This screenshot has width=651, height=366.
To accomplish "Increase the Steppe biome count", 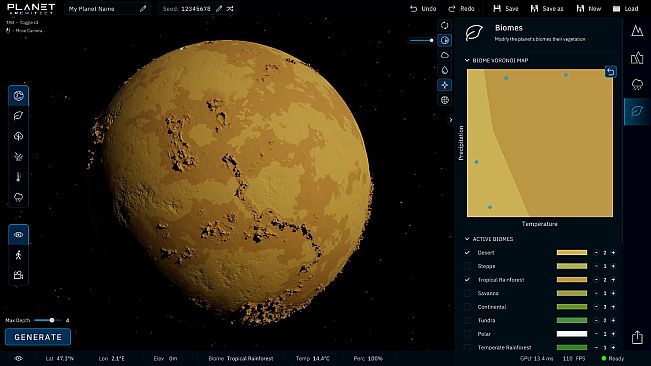I will (x=613, y=266).
